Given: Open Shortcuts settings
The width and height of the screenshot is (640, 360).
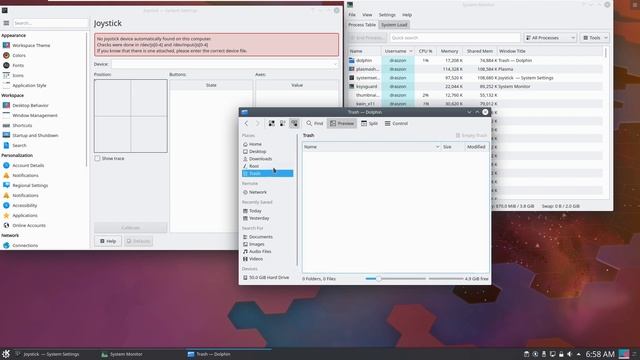Looking at the screenshot, I should coord(22,125).
